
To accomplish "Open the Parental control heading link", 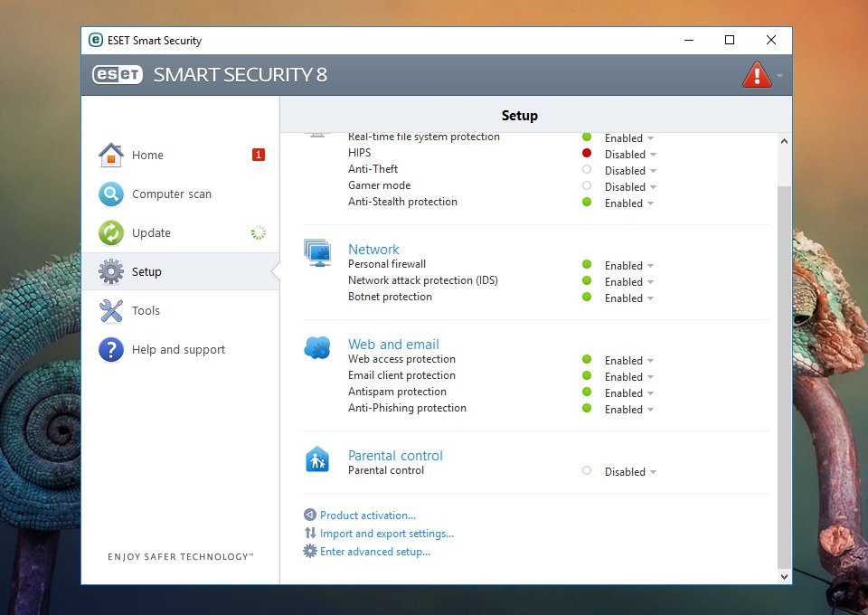I will [395, 456].
